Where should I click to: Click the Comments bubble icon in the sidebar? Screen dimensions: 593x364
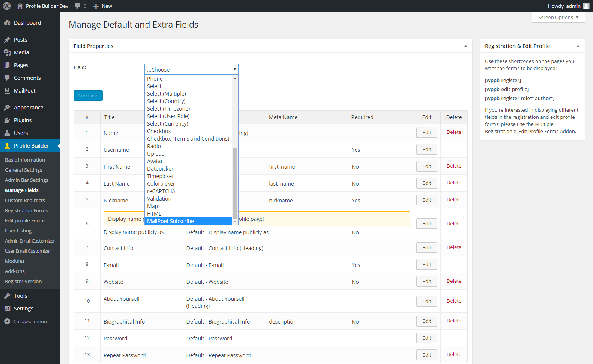pyautogui.click(x=7, y=78)
